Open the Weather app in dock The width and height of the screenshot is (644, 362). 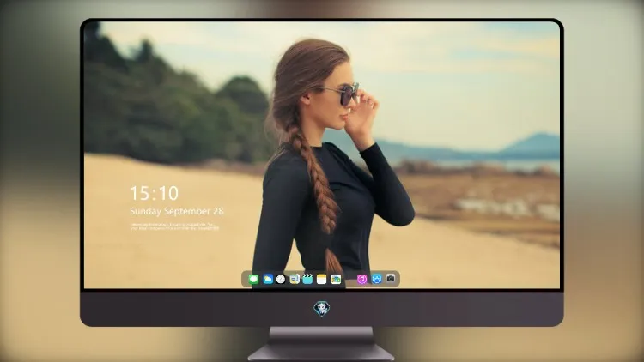pyautogui.click(x=268, y=279)
